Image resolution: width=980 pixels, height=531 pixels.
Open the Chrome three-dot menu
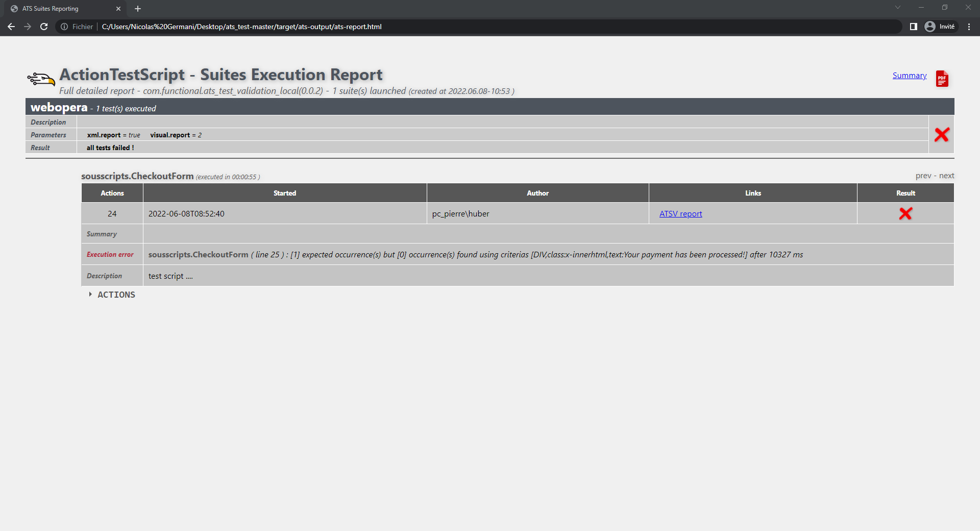969,27
